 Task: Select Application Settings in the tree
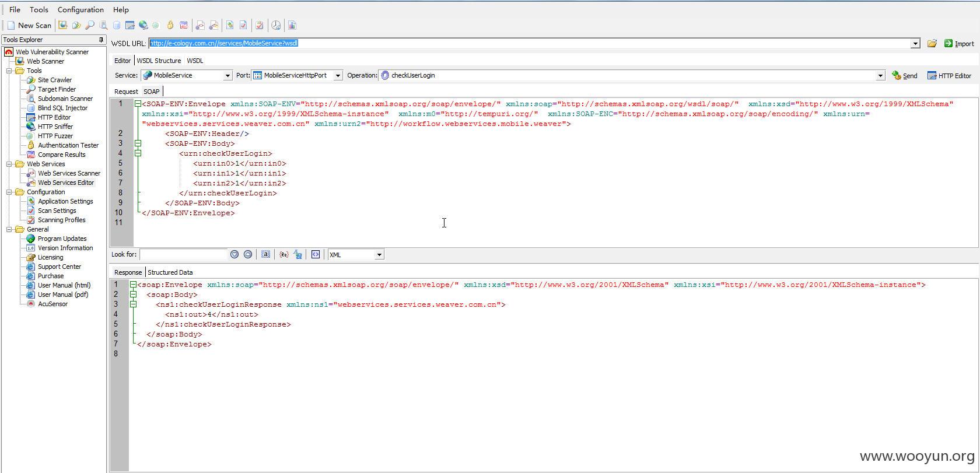pyautogui.click(x=65, y=201)
